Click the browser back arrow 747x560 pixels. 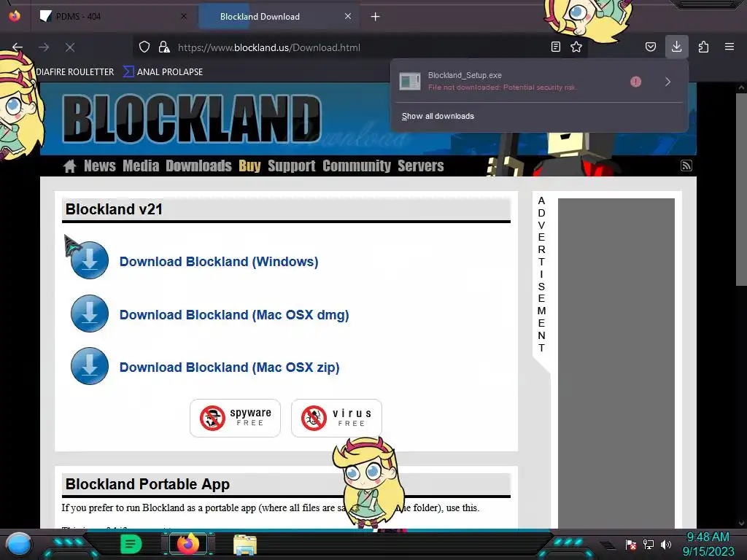[18, 47]
